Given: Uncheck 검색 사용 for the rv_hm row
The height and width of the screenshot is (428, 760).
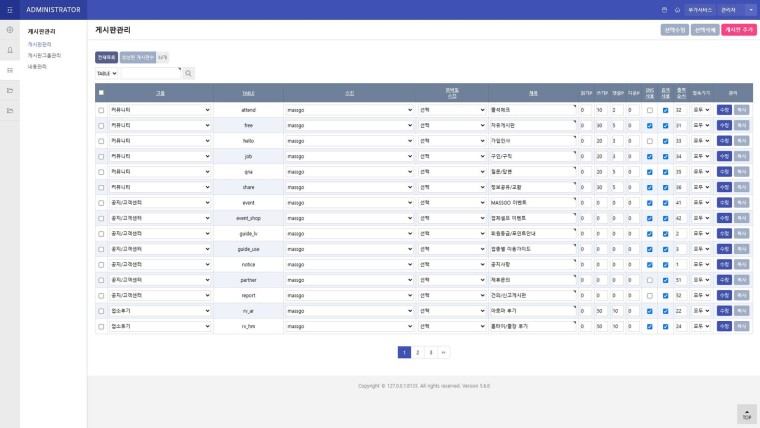Looking at the screenshot, I should point(665,327).
